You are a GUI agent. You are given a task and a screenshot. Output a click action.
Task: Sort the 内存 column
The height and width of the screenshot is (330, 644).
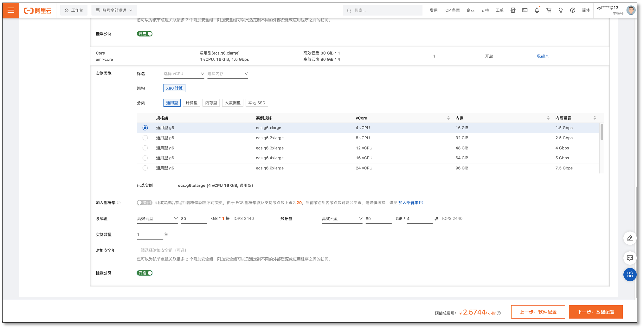[548, 118]
